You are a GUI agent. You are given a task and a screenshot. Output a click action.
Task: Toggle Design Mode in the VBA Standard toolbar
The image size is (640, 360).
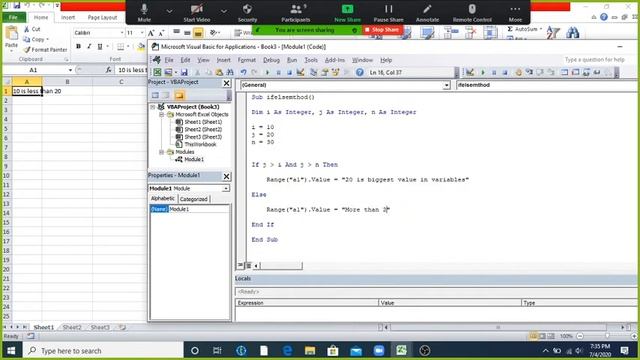coord(301,72)
